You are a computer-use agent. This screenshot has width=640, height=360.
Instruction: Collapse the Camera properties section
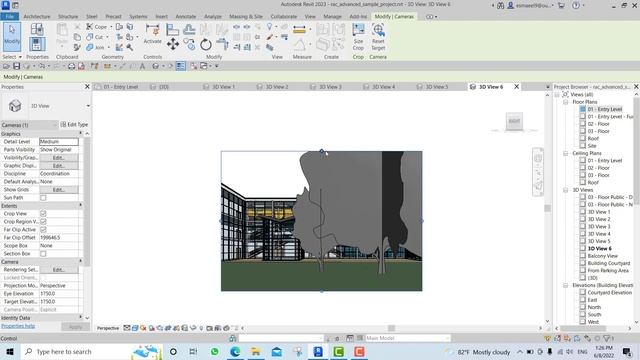click(80, 261)
